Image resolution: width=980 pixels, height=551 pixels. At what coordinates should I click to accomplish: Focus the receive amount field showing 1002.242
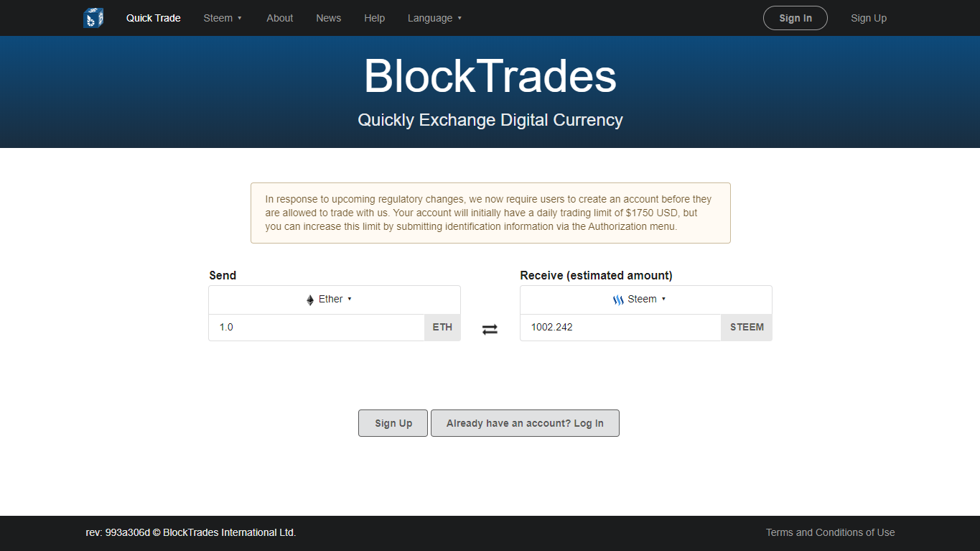[621, 327]
